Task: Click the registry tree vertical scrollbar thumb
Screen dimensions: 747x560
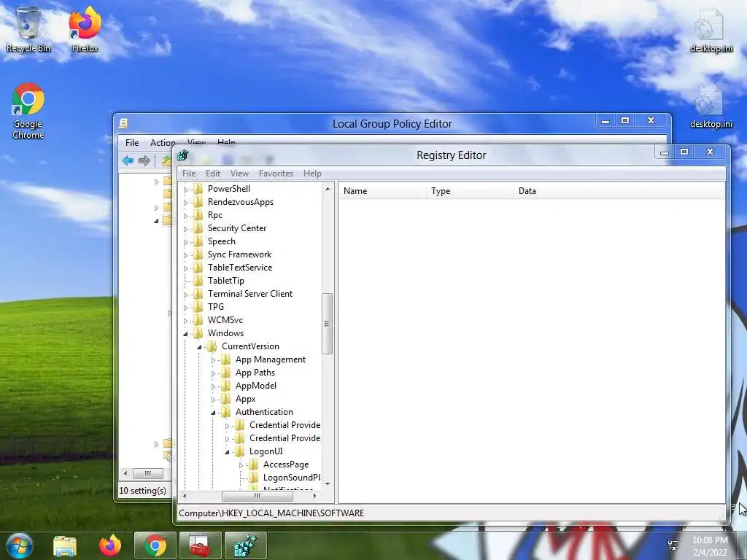Action: pyautogui.click(x=327, y=324)
